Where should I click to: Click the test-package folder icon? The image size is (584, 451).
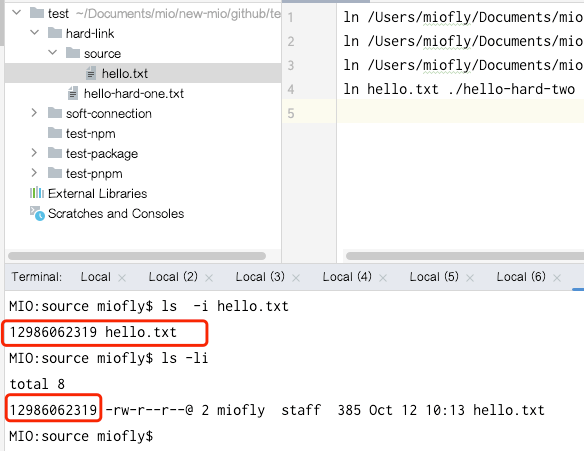click(x=55, y=153)
